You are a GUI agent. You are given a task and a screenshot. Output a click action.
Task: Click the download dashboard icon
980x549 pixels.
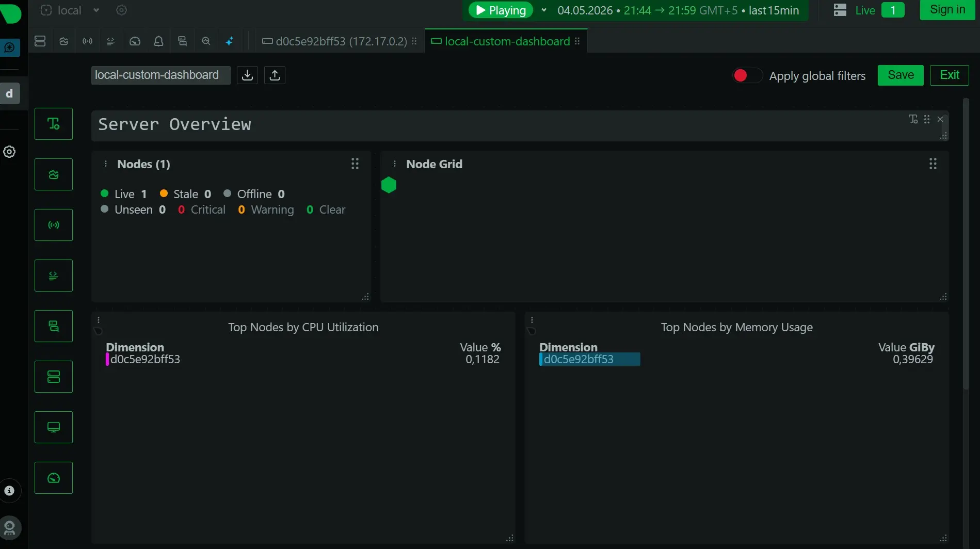pos(248,75)
